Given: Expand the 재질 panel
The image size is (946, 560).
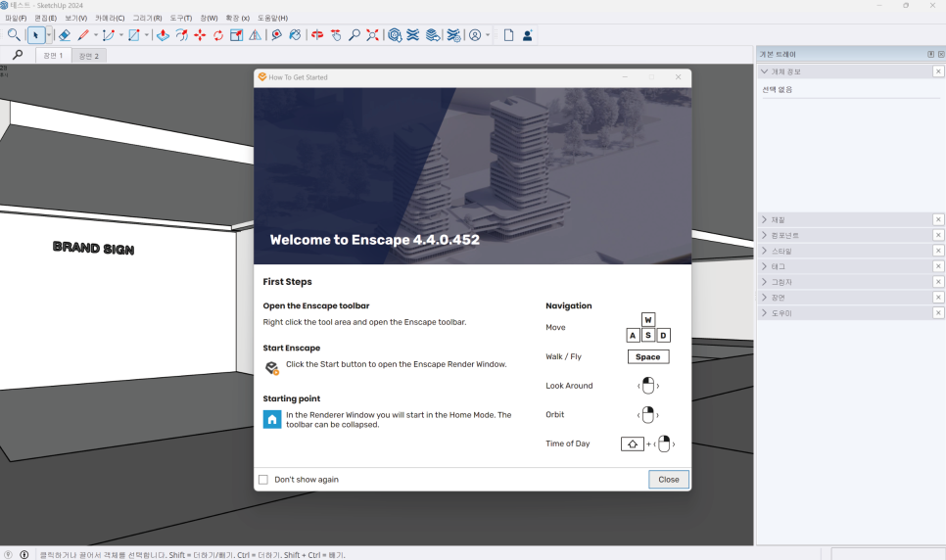Looking at the screenshot, I should click(x=765, y=219).
